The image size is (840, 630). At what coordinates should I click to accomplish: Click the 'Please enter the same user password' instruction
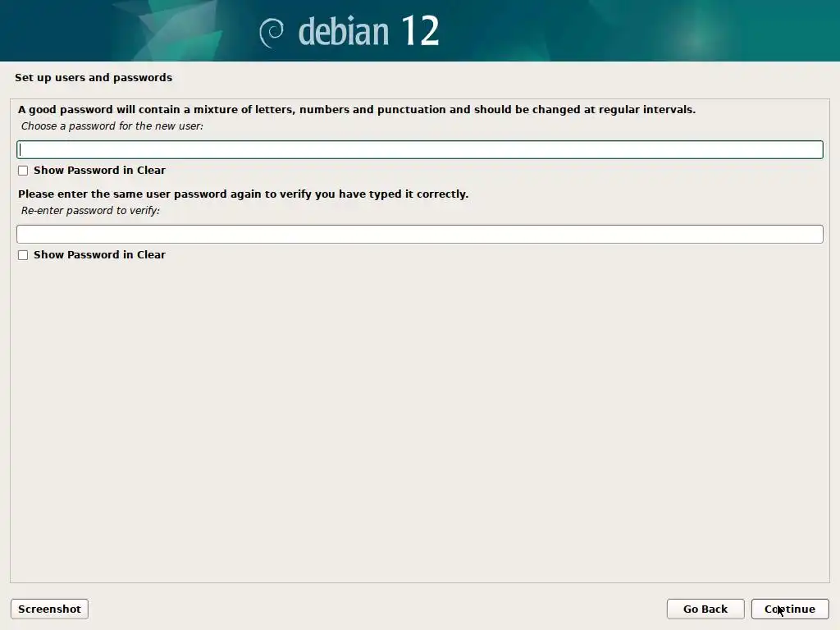pos(243,194)
